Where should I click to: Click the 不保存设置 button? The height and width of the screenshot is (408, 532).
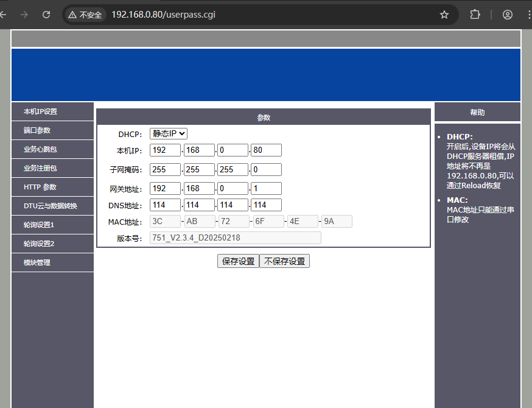click(x=284, y=261)
